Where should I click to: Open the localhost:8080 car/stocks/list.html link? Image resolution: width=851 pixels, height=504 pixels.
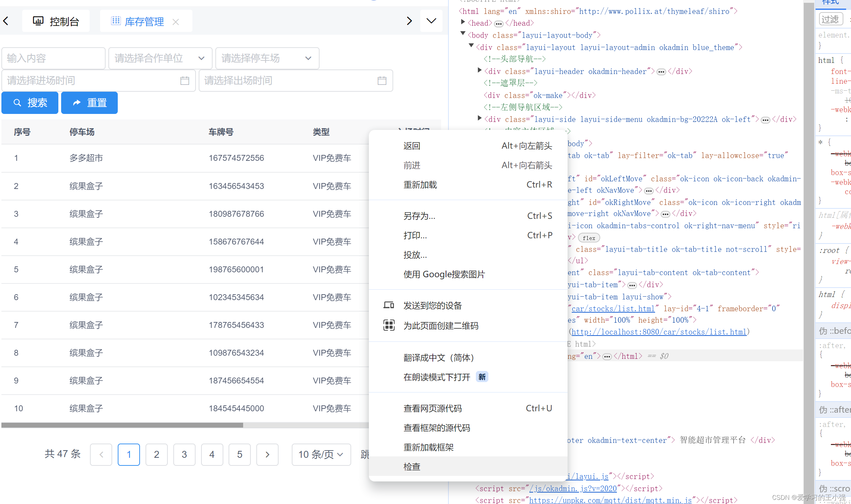[x=659, y=332]
